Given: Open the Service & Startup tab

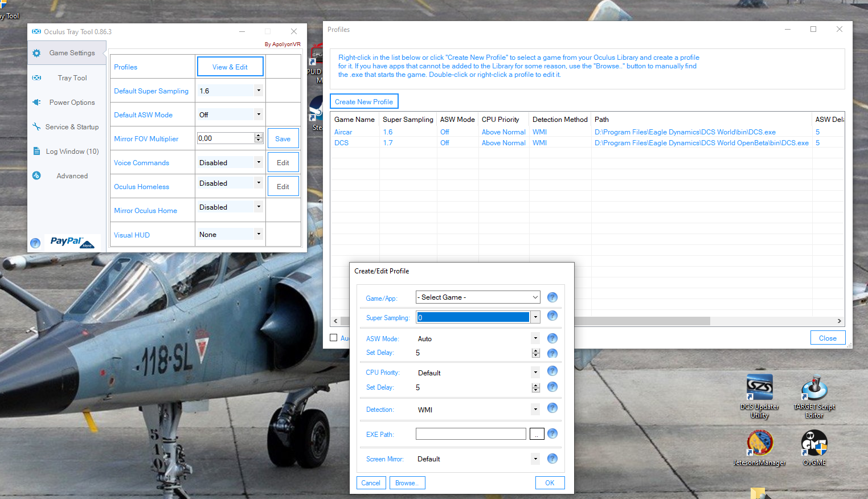Looking at the screenshot, I should (x=72, y=127).
